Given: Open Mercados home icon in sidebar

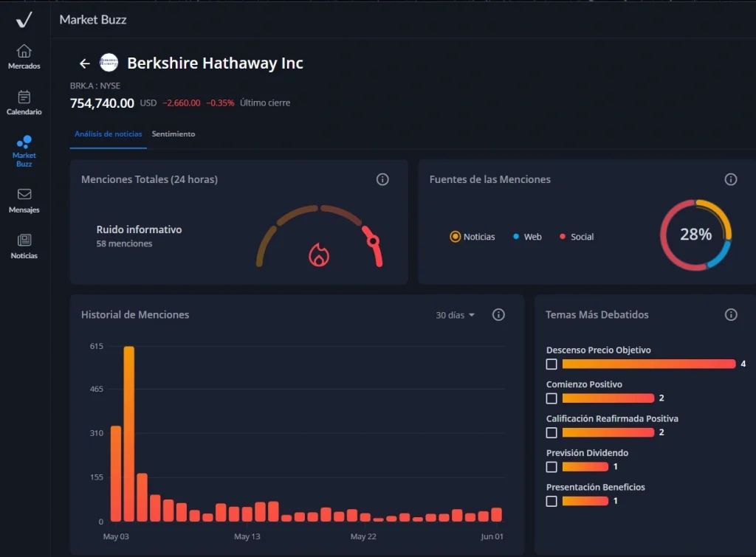Looking at the screenshot, I should (24, 51).
